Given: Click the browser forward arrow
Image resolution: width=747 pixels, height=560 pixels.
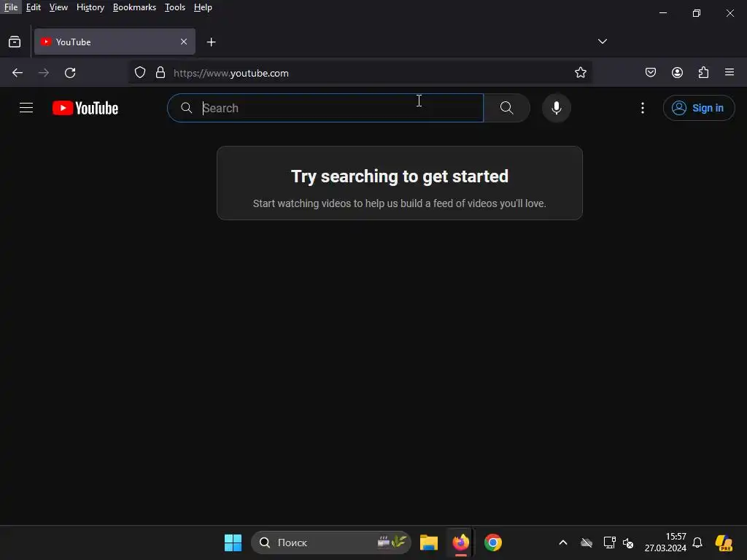Looking at the screenshot, I should coord(44,73).
